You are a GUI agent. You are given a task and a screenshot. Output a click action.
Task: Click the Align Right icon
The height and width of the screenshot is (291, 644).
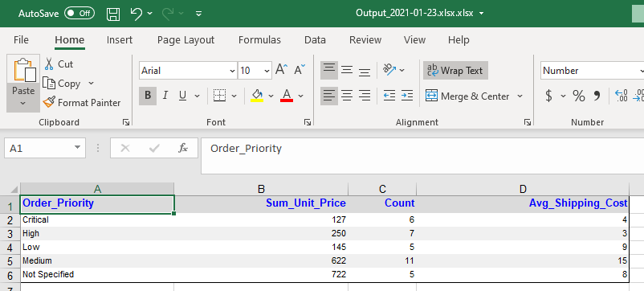(365, 96)
